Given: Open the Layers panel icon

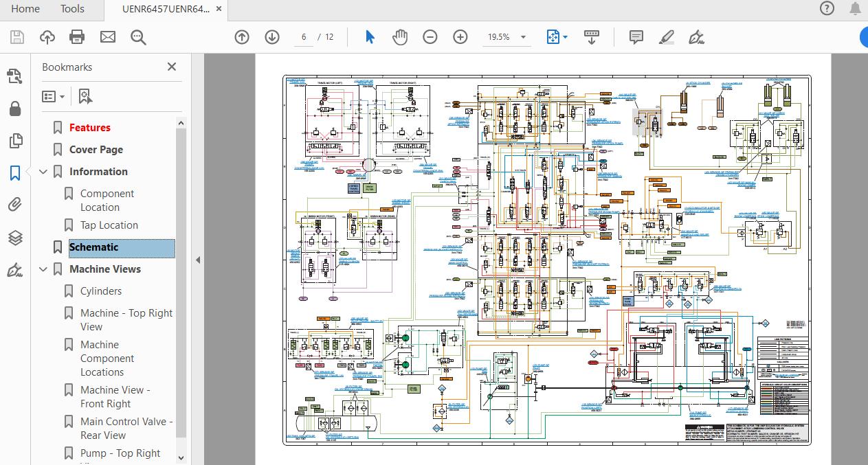Looking at the screenshot, I should 14,238.
